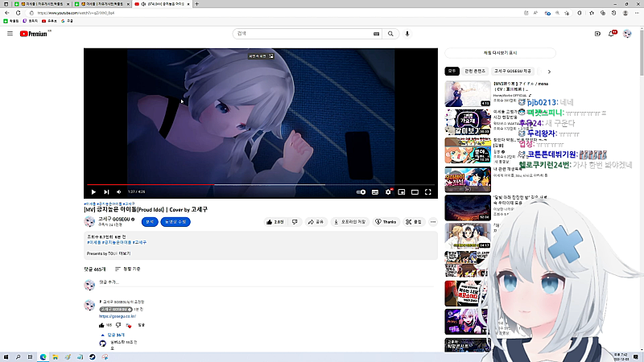
Task: Close the active YouTube browser tab
Action: coord(188,4)
